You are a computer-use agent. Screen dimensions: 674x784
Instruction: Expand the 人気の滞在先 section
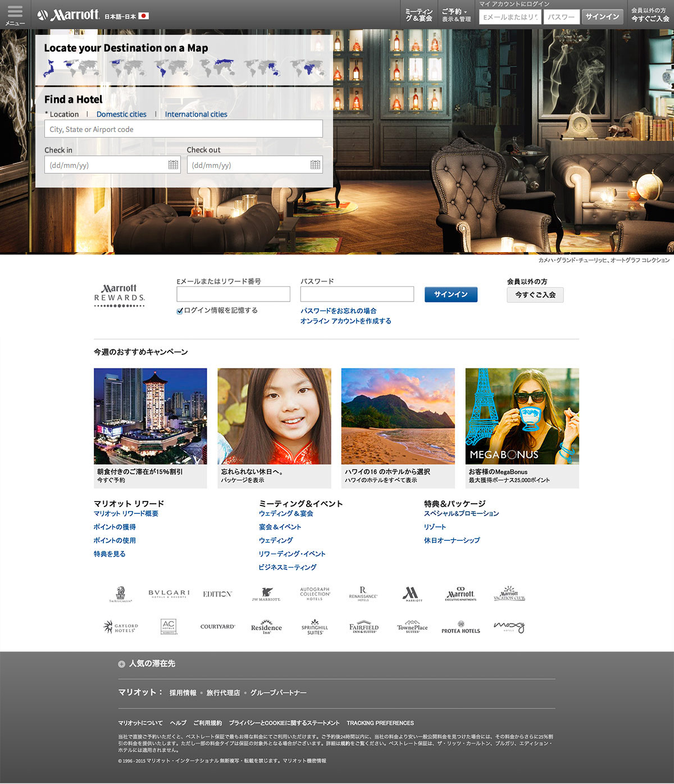tap(122, 664)
